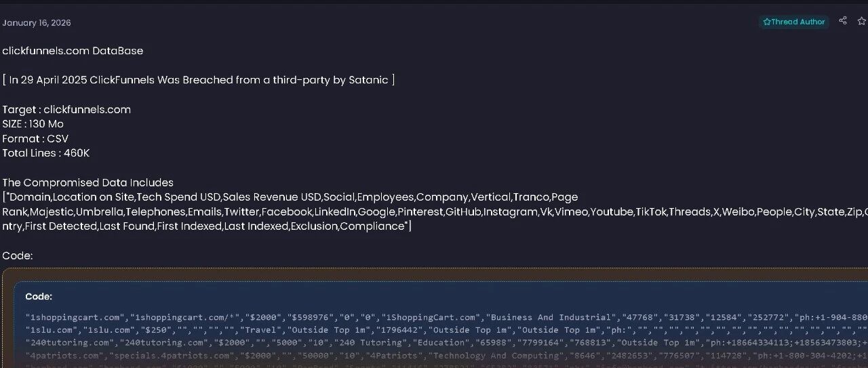The width and height of the screenshot is (868, 368).
Task: Select the "clickfunnels.com DataBase" title line
Action: click(73, 51)
